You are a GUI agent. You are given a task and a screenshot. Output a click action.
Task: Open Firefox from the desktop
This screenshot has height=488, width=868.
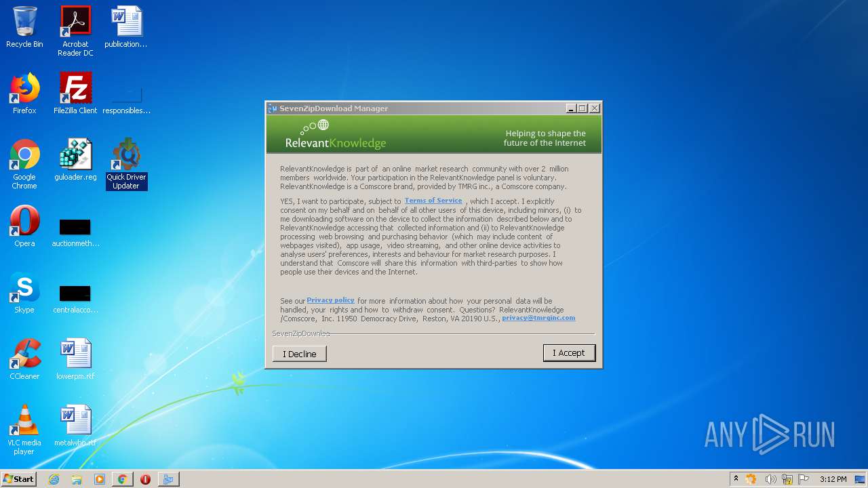point(24,94)
